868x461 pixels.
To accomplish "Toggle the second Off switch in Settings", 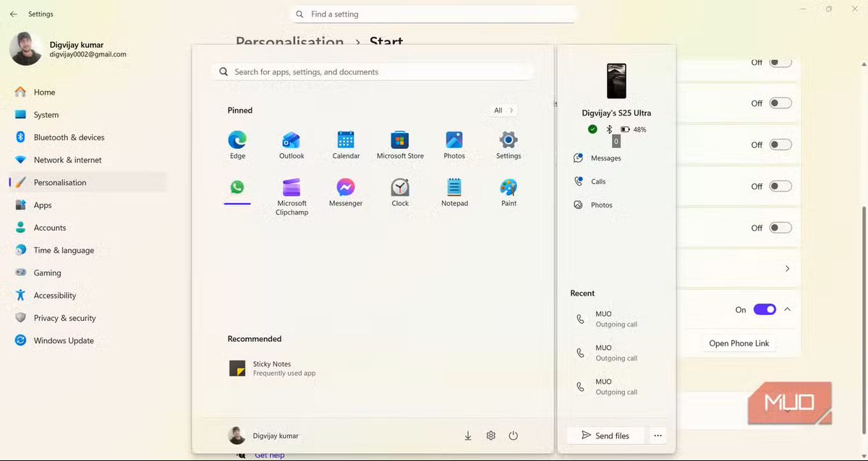I will click(780, 103).
